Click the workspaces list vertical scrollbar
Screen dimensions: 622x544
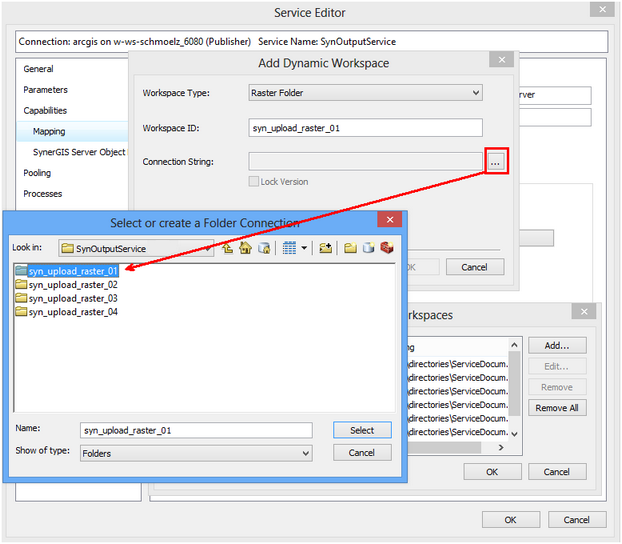(515, 390)
